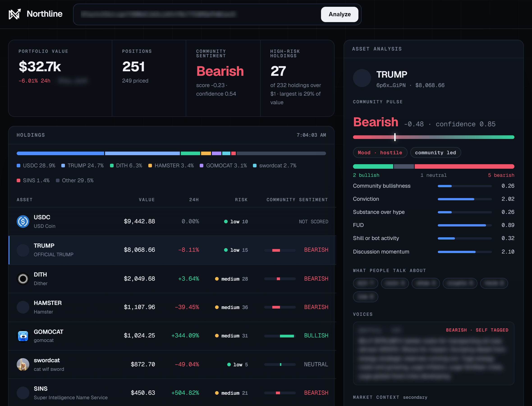The image size is (532, 406).
Task: Click the 2 bullish count label
Action: point(366,175)
